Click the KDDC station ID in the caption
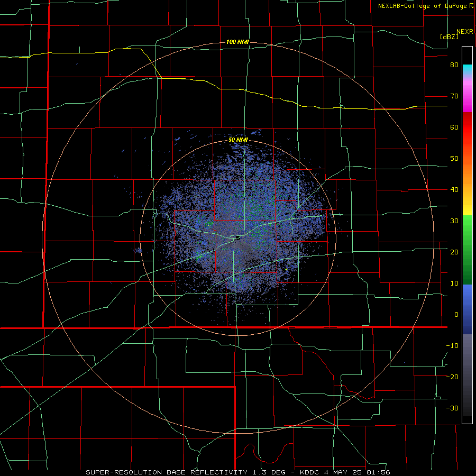 click(x=309, y=472)
